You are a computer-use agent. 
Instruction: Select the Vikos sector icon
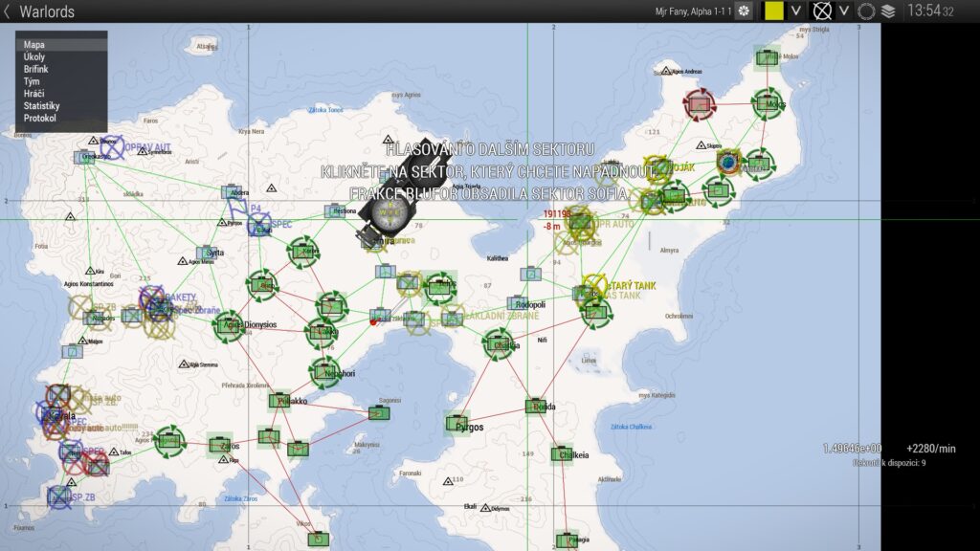point(318,539)
